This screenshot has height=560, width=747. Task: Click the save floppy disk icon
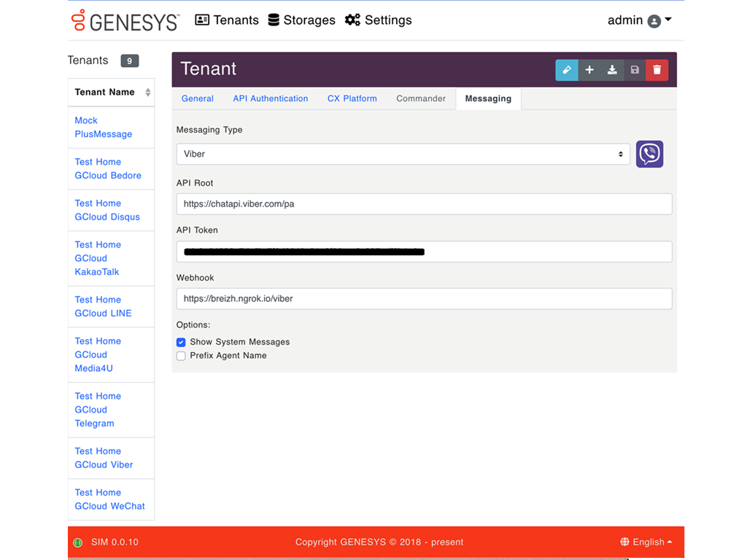click(635, 70)
